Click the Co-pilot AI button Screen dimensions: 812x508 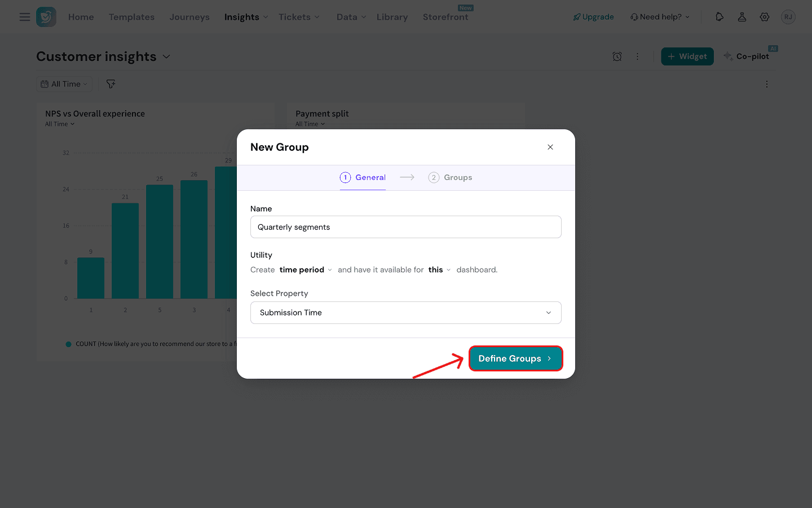[747, 56]
